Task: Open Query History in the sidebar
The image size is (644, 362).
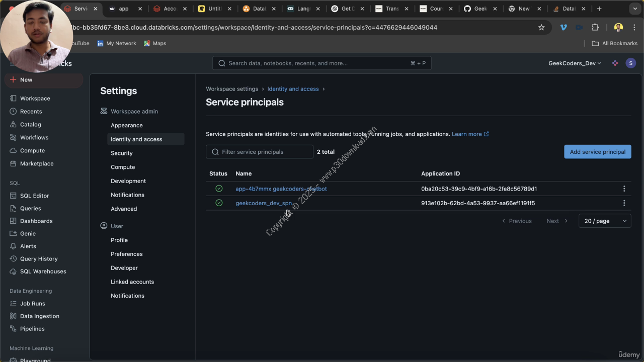Action: click(39, 259)
